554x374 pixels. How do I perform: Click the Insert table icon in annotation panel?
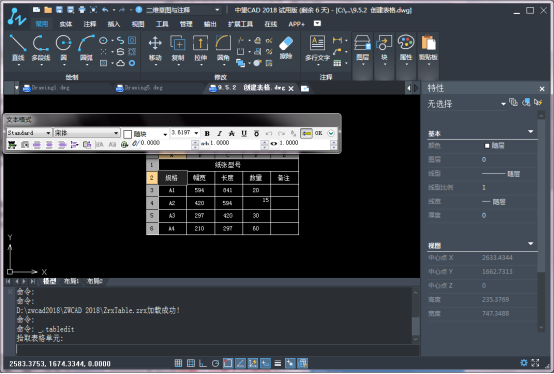[x=337, y=63]
